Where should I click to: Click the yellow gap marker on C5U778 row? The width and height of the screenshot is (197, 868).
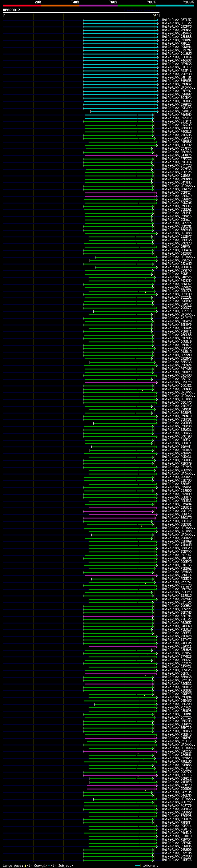pyautogui.click(x=146, y=292)
